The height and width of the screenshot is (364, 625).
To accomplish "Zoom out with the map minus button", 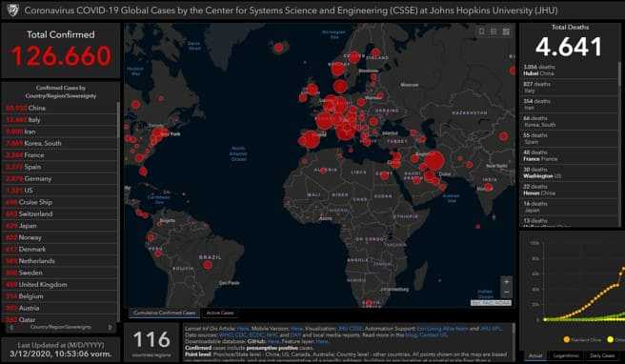I will coord(506,293).
